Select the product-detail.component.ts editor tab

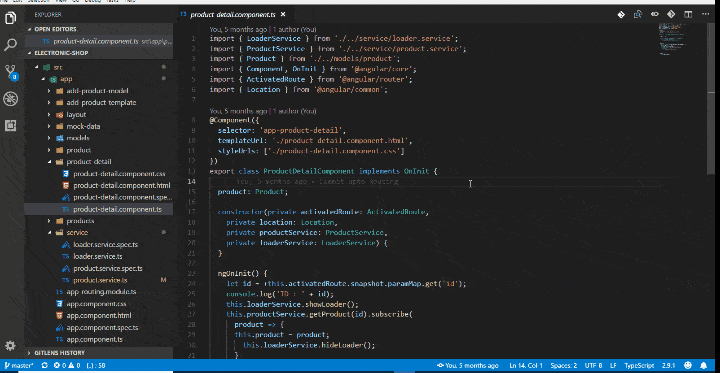click(232, 15)
